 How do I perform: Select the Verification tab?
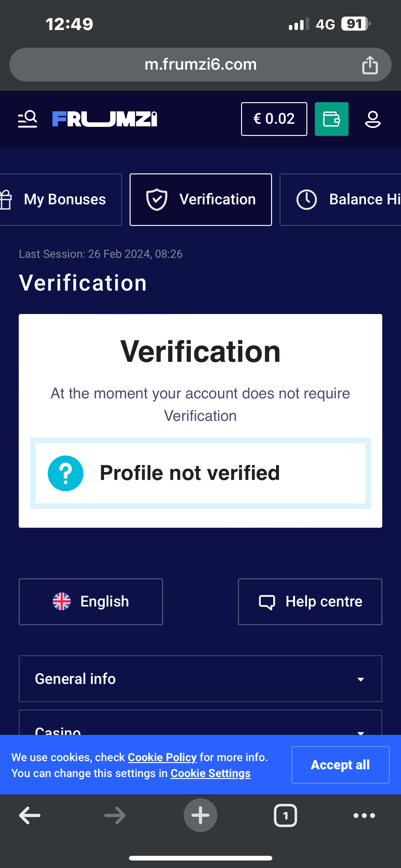pos(201,199)
